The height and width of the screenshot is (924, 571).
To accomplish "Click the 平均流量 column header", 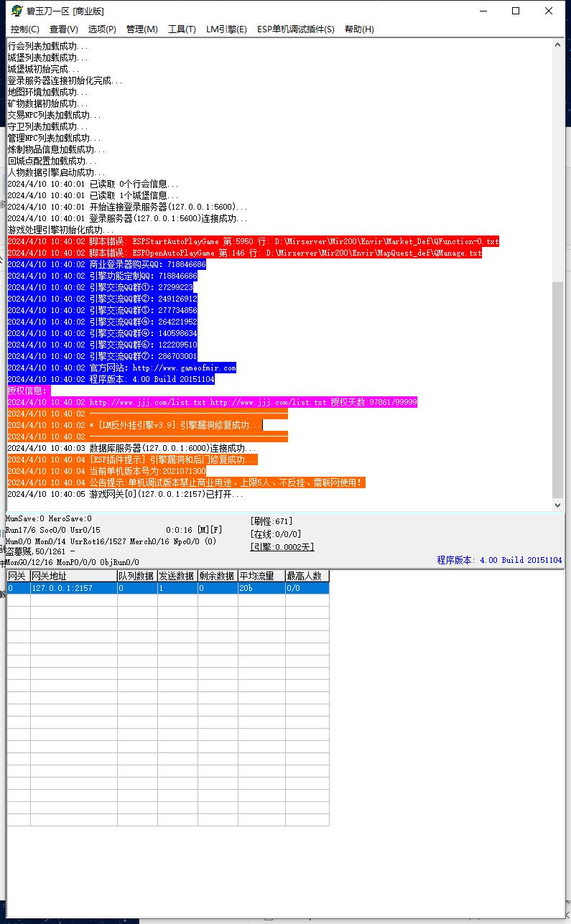I will point(261,576).
